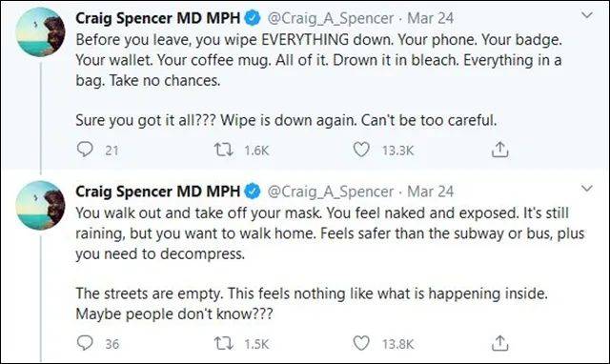Open the first tweet's author name Craig Spencer MD MPH
The height and width of the screenshot is (364, 610).
pos(157,18)
